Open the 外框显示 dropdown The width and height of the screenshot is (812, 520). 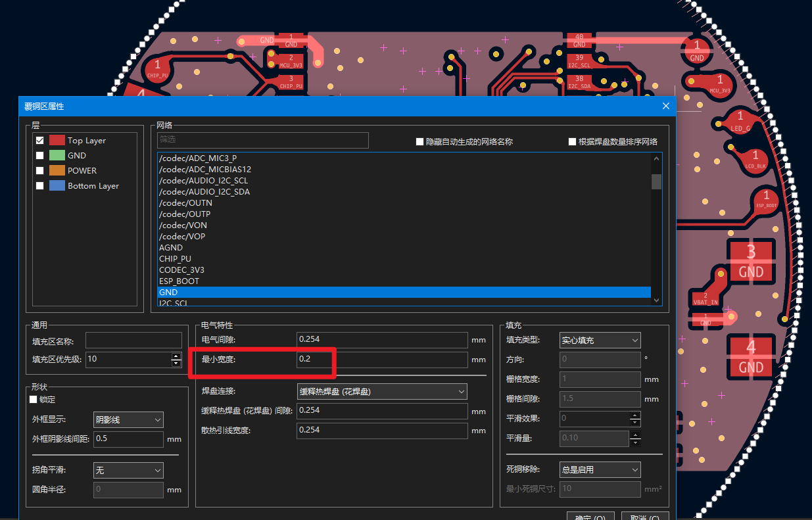(128, 419)
